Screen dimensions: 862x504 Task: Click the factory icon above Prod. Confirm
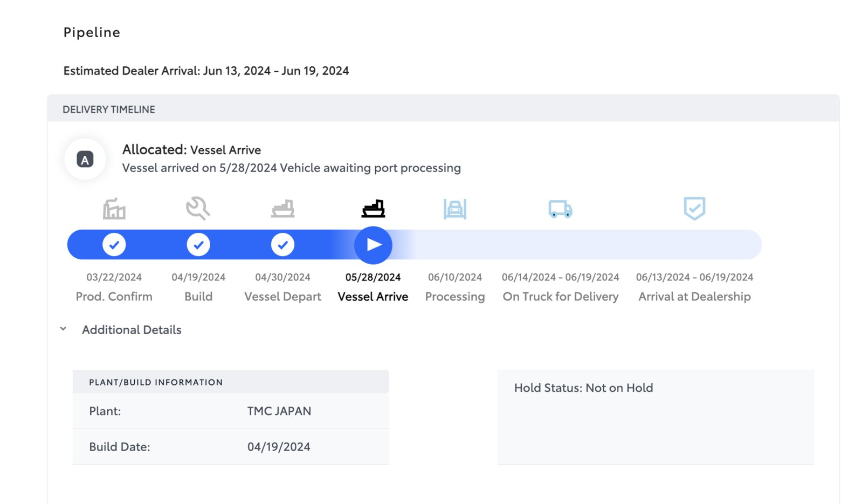pos(114,209)
